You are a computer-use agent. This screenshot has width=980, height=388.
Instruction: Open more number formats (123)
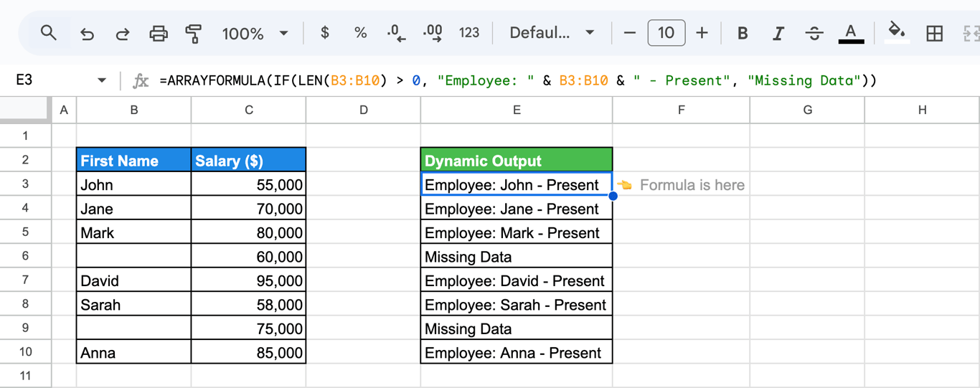click(x=469, y=33)
